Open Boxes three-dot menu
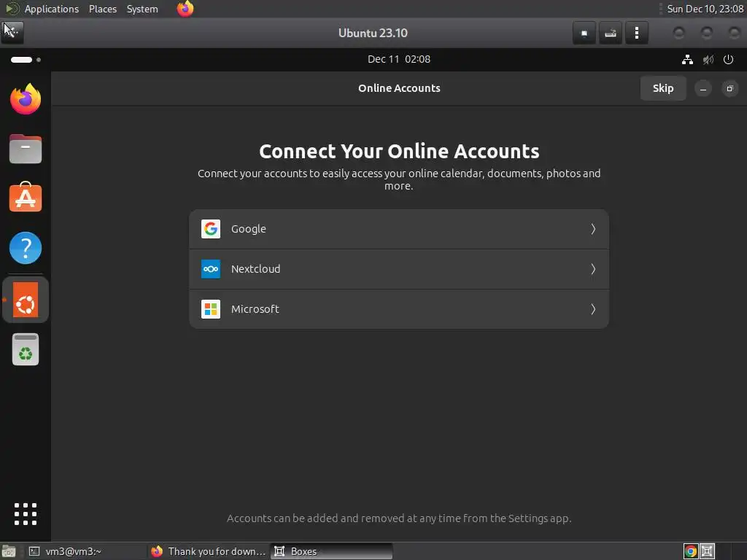 click(636, 33)
